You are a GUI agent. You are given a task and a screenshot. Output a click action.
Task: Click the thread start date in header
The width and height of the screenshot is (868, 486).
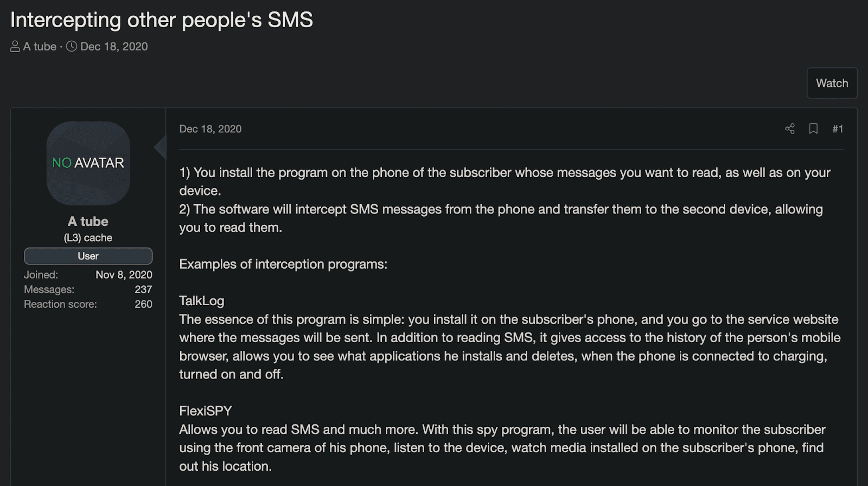[x=114, y=47]
